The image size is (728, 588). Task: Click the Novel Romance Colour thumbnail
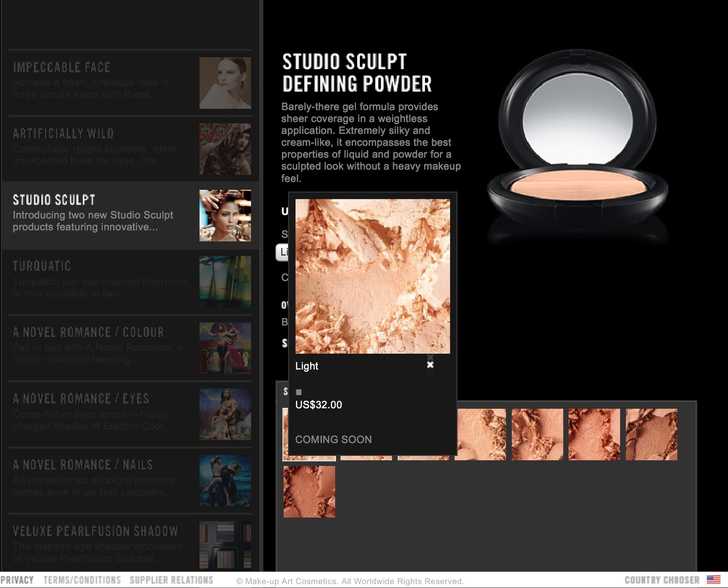pos(225,348)
